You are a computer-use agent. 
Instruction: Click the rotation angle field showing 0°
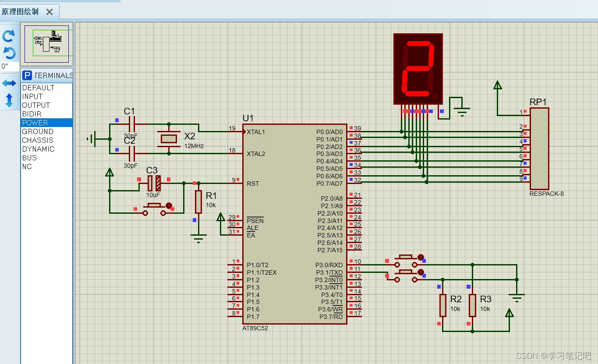click(x=9, y=66)
